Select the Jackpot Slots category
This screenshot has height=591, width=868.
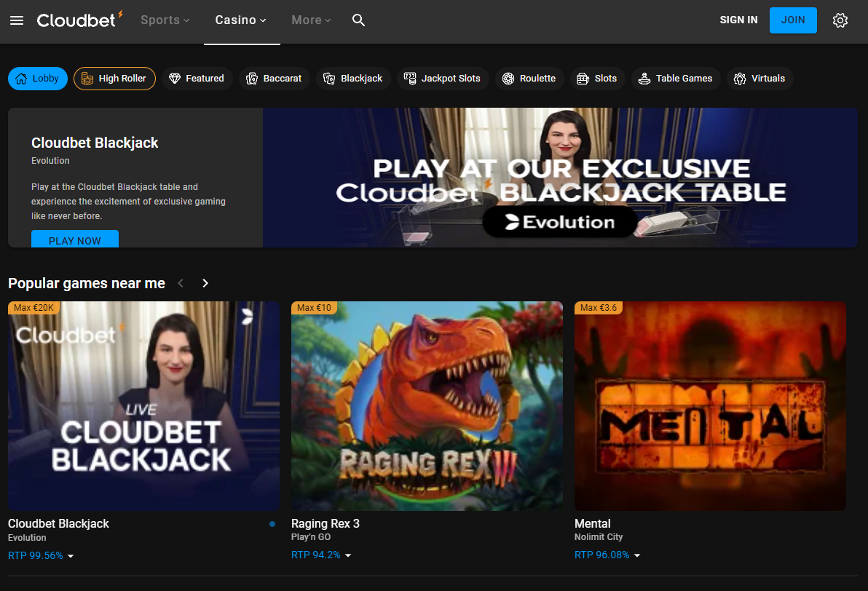[x=443, y=79]
